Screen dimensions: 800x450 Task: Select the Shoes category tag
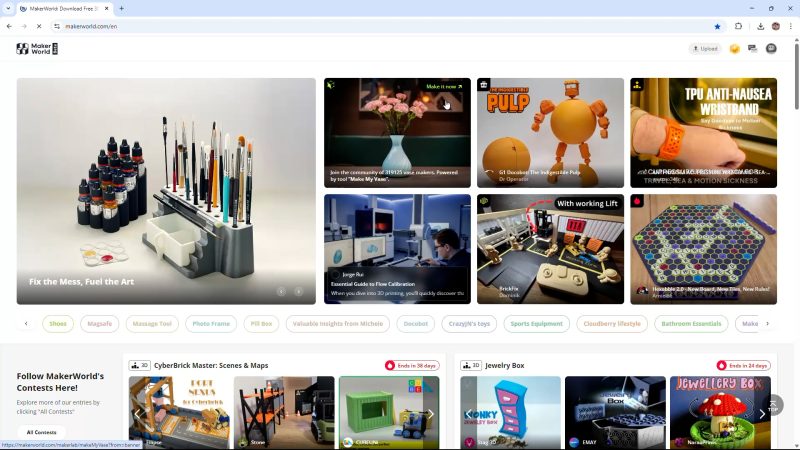pos(58,323)
